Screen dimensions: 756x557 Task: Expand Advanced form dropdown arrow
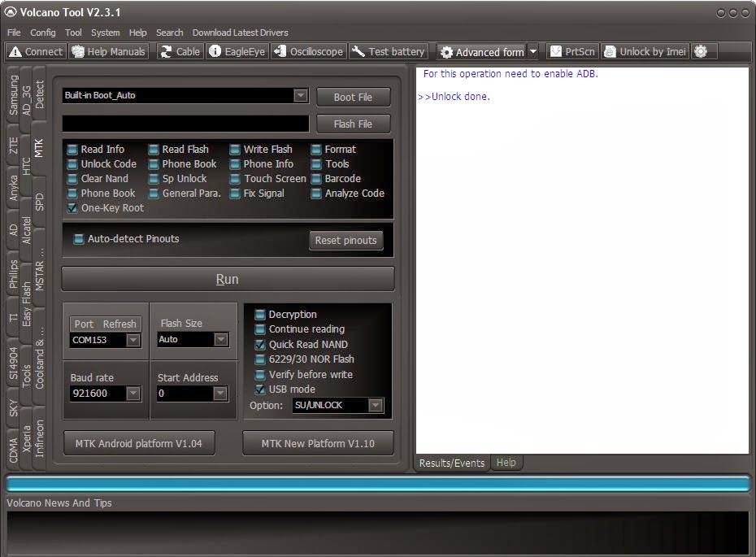tap(532, 51)
